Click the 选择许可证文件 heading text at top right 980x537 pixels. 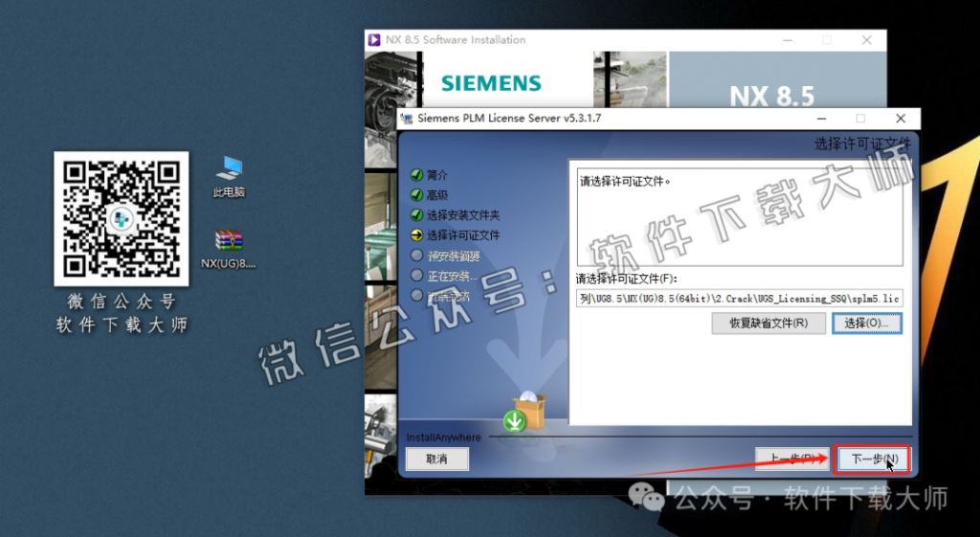click(x=862, y=145)
